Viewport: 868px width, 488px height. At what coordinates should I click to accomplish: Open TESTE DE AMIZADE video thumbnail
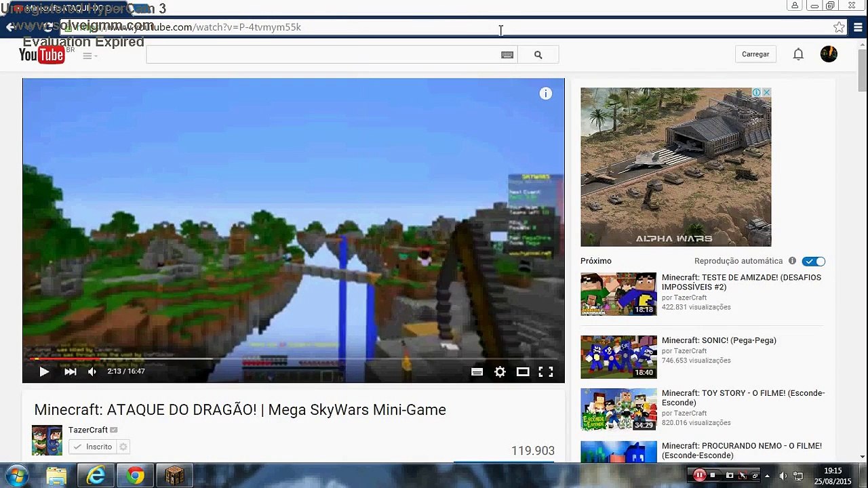tap(618, 294)
